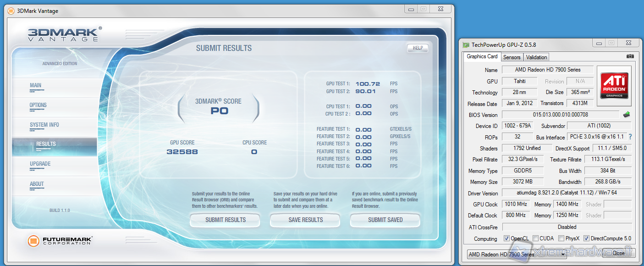The height and width of the screenshot is (266, 644).
Task: Toggle the PhysX checkbox
Action: 562,238
